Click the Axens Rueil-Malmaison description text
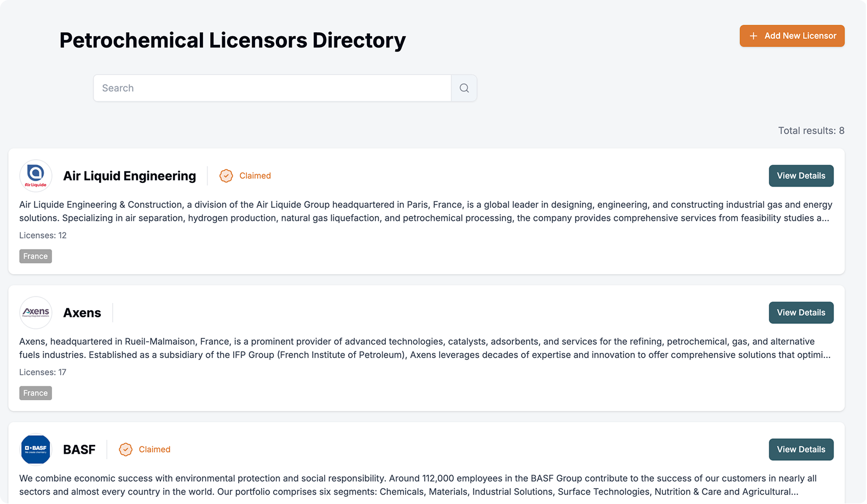Image resolution: width=867 pixels, height=504 pixels. (425, 348)
